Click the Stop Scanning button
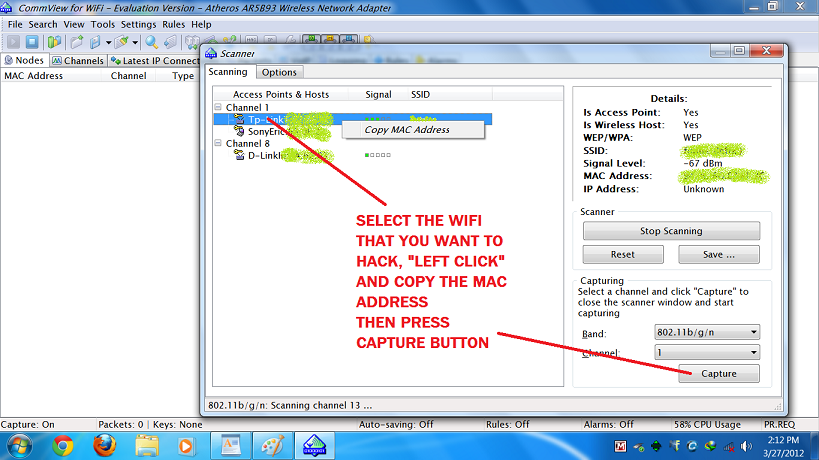The image size is (819, 460). click(671, 231)
